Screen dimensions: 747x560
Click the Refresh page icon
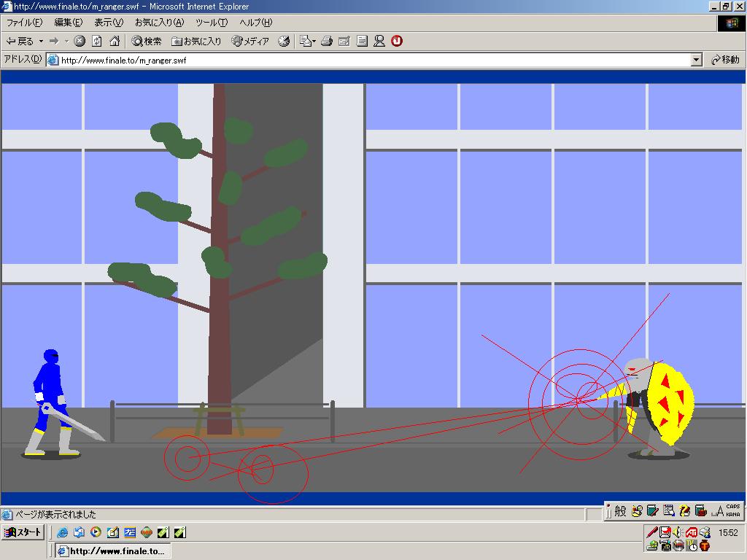pos(97,42)
